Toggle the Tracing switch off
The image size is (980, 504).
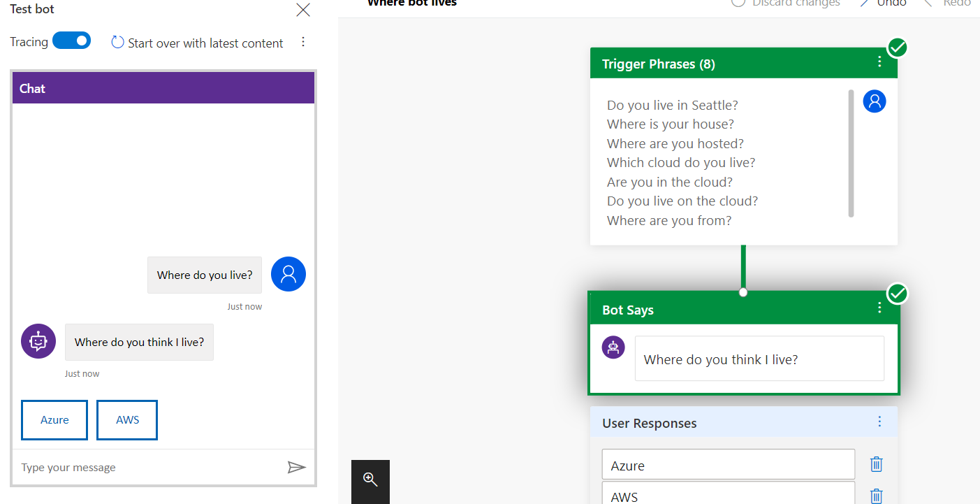coord(71,41)
